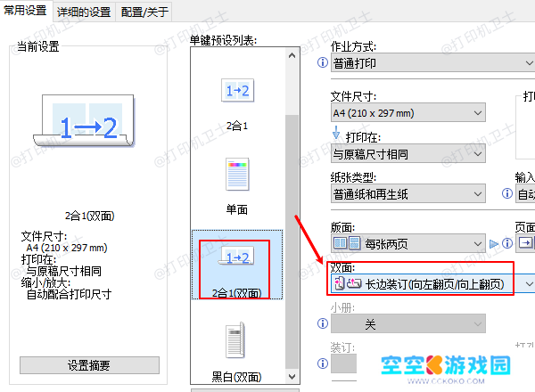Click the 设置摘要 button
This screenshot has height=392, width=535.
coord(89,365)
